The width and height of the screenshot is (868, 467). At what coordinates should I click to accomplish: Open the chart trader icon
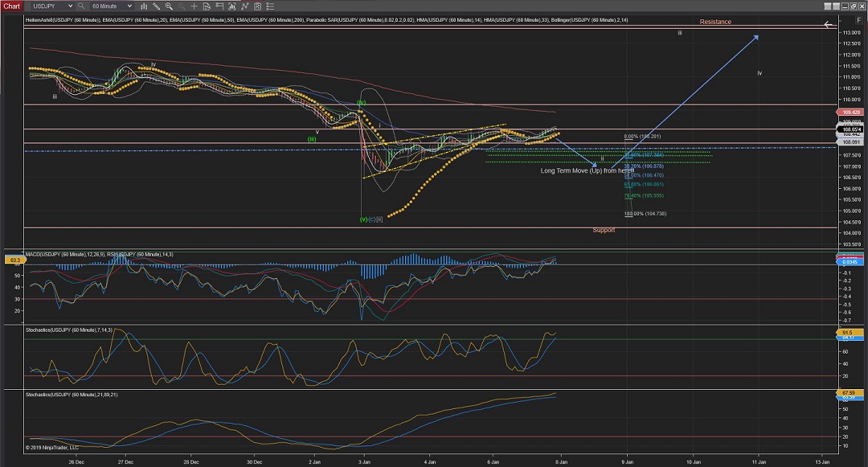click(x=219, y=6)
